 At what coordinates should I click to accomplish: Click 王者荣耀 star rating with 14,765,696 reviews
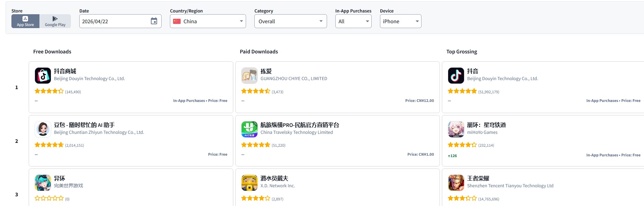click(x=462, y=198)
